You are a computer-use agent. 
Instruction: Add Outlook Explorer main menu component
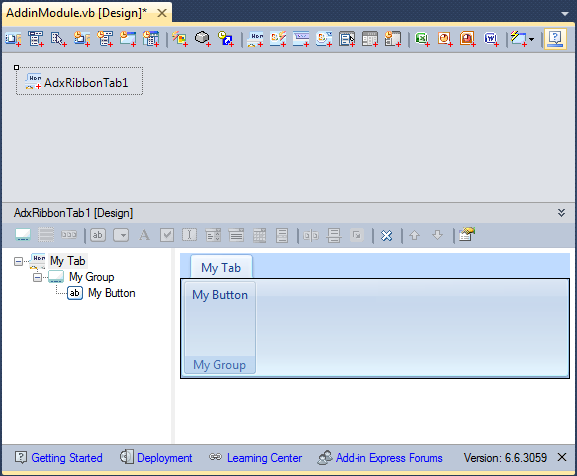(x=105, y=39)
